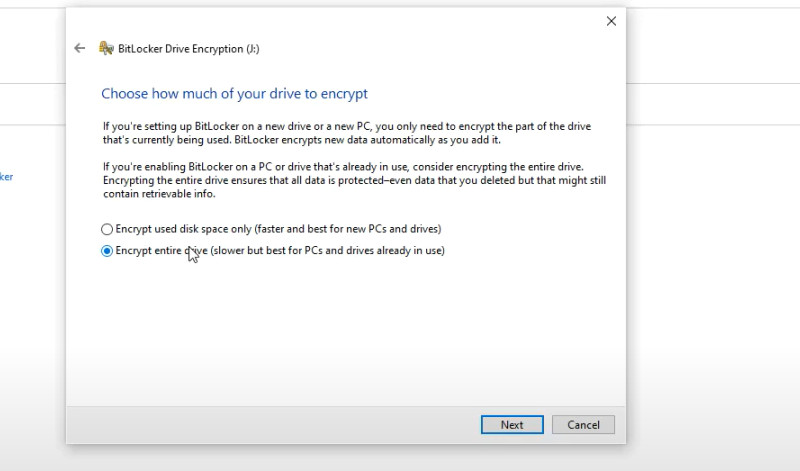Select the Encrypt entire drive radio button
The image size is (800, 471).
pyautogui.click(x=107, y=251)
